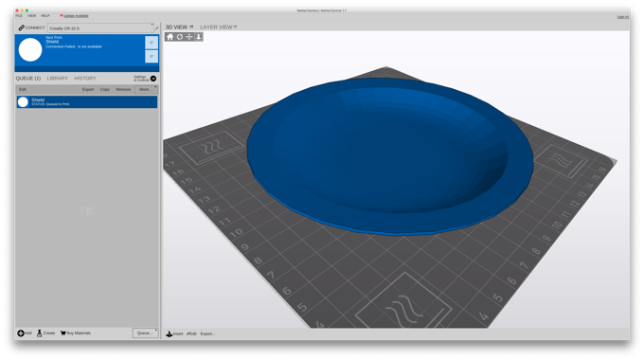Open the HELP menu
The width and height of the screenshot is (644, 360).
pos(45,15)
